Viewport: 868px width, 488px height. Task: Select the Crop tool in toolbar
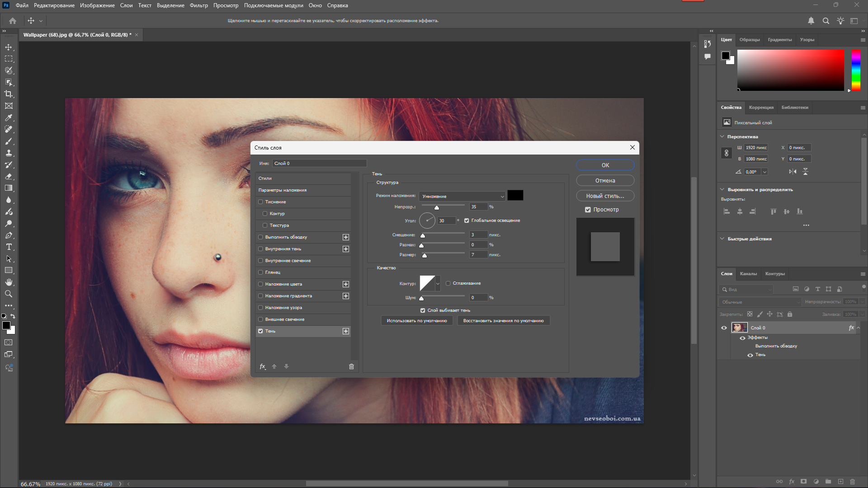(9, 94)
